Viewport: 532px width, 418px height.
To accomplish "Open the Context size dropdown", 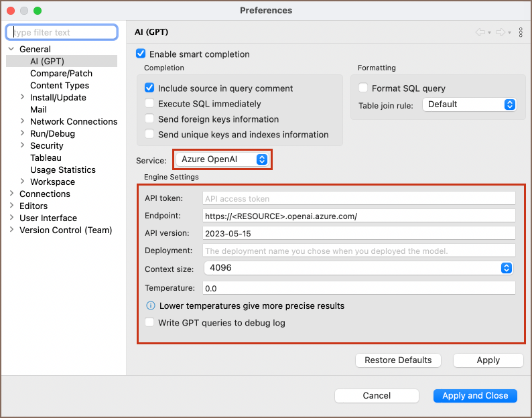I will pyautogui.click(x=358, y=268).
